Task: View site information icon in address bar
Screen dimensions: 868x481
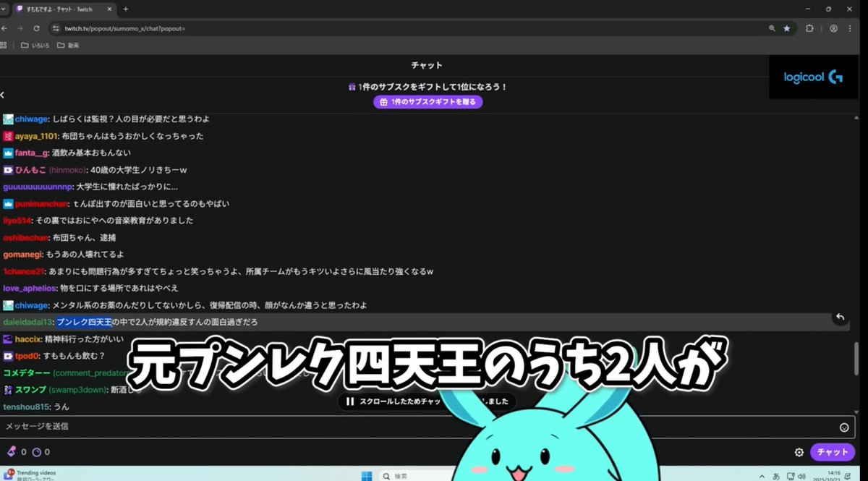Action: point(55,28)
